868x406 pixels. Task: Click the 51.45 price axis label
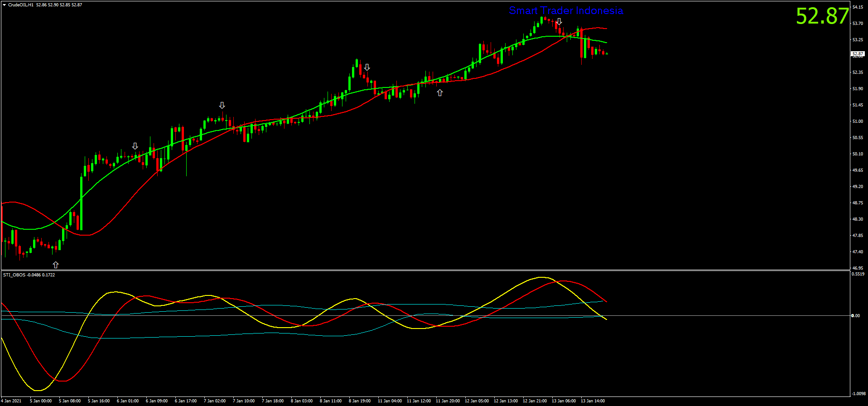click(x=858, y=105)
